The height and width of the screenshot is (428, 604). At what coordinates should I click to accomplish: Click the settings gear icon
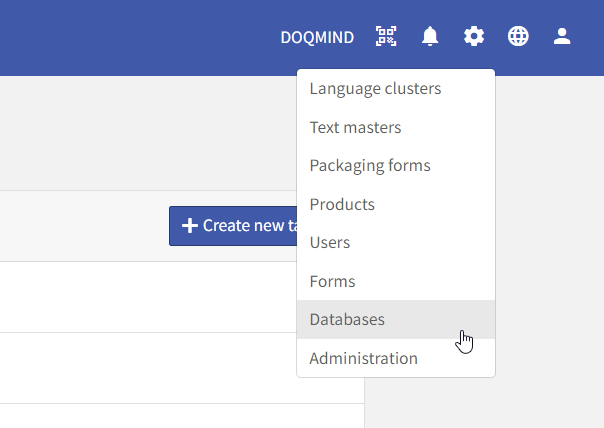pos(474,37)
